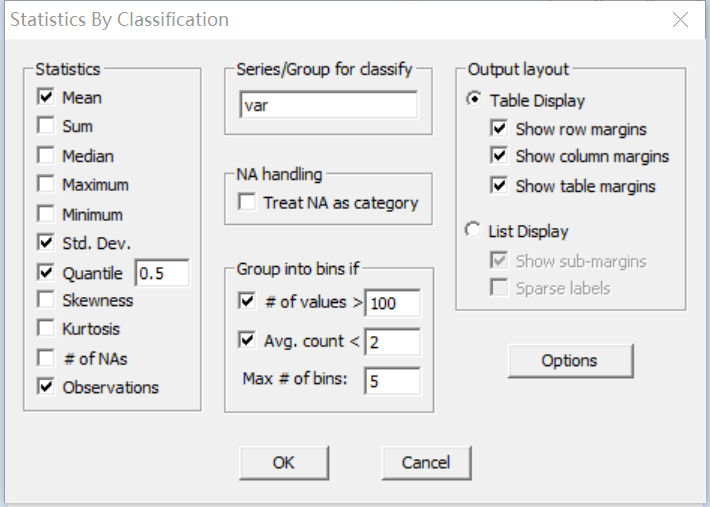Enable the # of NAs checkbox
Image resolution: width=710 pixels, height=507 pixels.
coord(45,358)
